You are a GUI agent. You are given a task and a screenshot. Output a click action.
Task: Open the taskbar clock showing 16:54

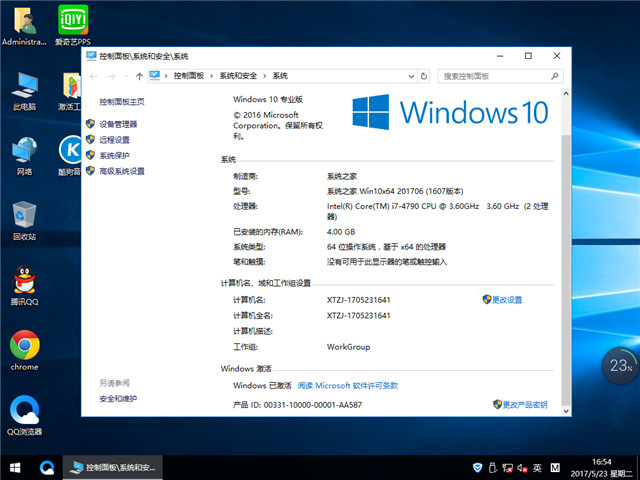602,468
